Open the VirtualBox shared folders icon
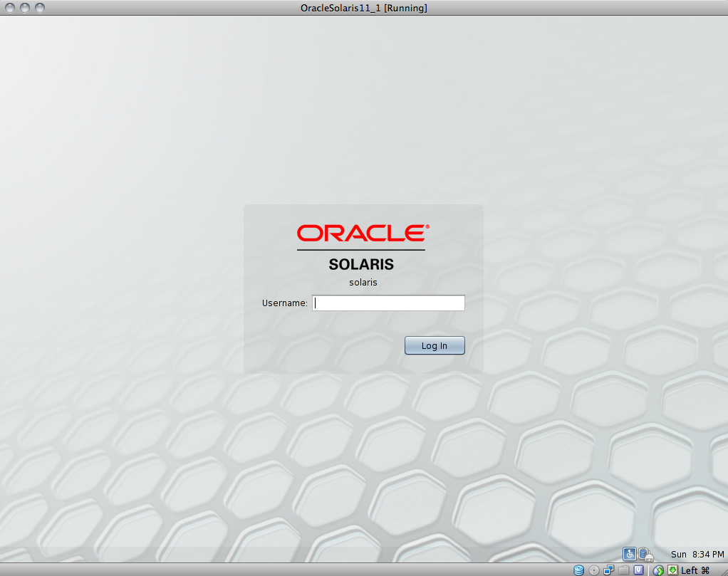 coord(623,570)
